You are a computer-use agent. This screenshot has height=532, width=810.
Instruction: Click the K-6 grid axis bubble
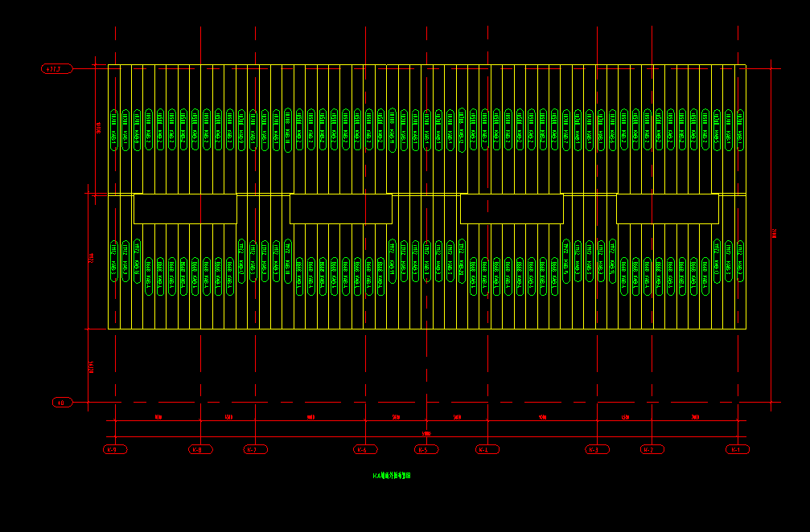pyautogui.click(x=365, y=449)
